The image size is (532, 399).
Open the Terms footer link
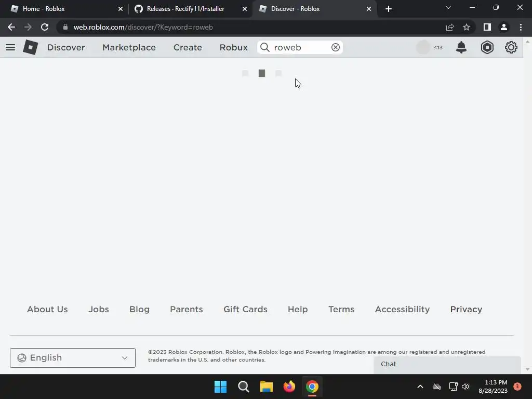[341, 309]
